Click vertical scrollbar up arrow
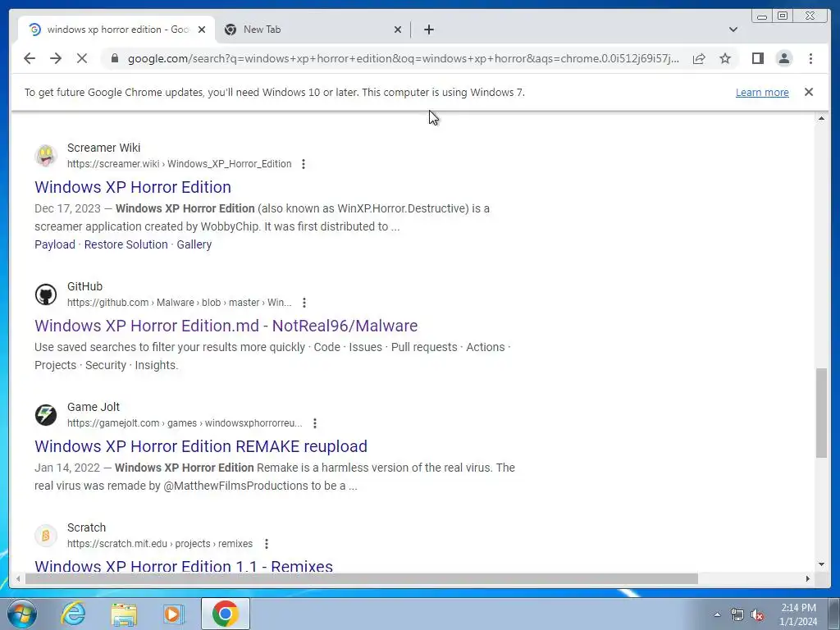840x630 pixels. 821,118
